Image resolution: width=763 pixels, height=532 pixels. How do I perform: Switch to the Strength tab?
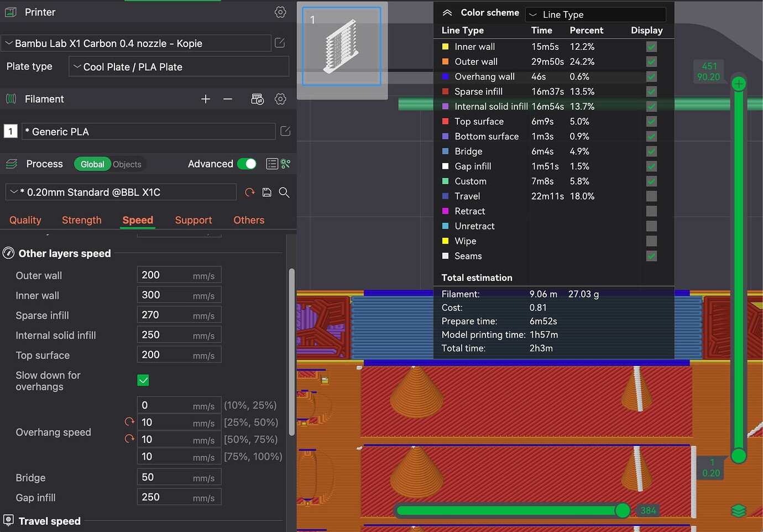point(82,220)
